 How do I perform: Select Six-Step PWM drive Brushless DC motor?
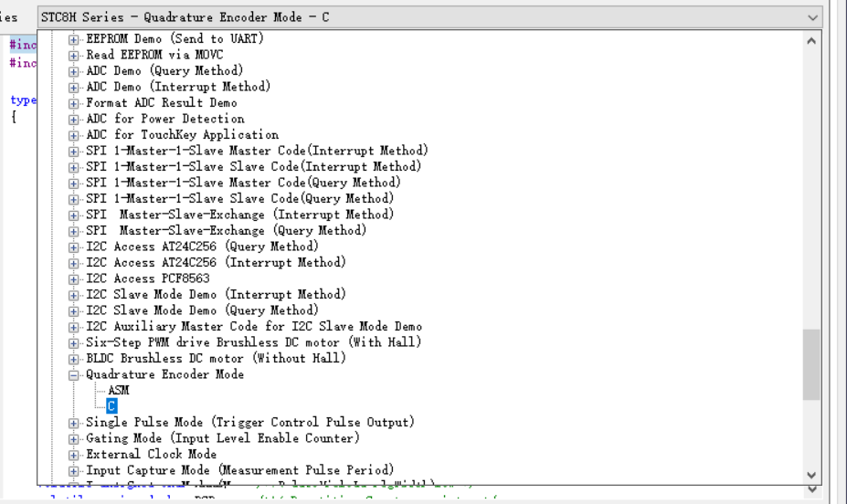coord(253,342)
